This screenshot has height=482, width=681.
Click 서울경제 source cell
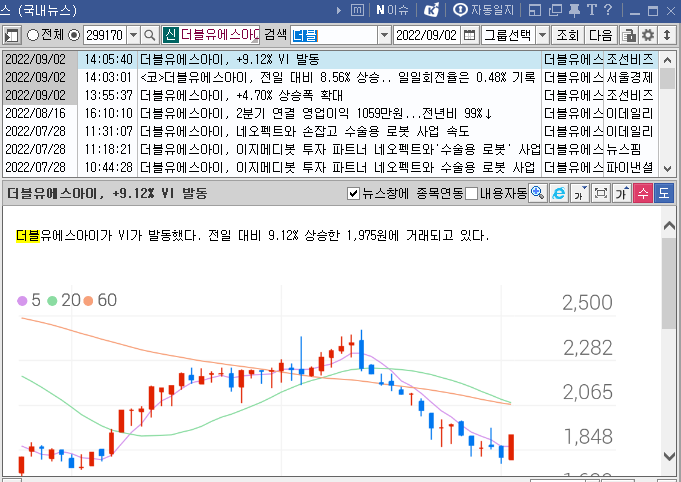click(x=630, y=77)
